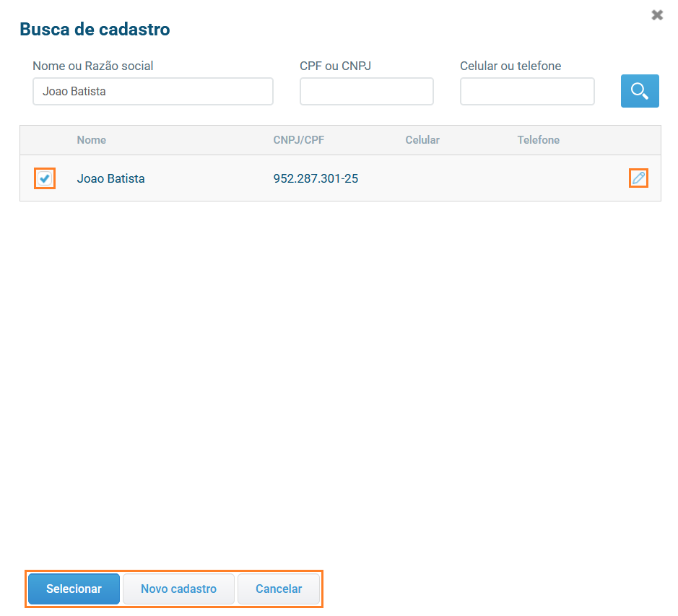The width and height of the screenshot is (678, 616).
Task: Click the Celular column header
Action: [422, 140]
